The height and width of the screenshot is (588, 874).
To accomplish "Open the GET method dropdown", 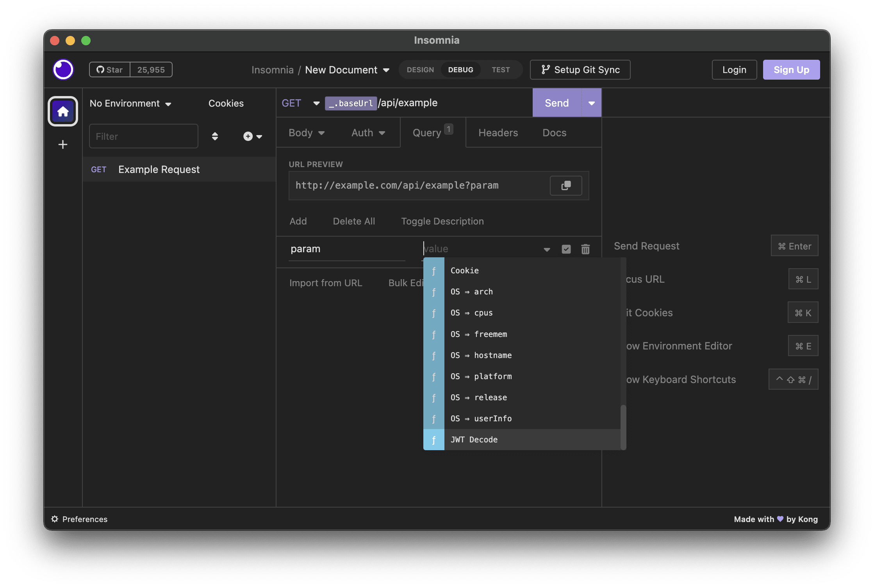I will tap(301, 103).
